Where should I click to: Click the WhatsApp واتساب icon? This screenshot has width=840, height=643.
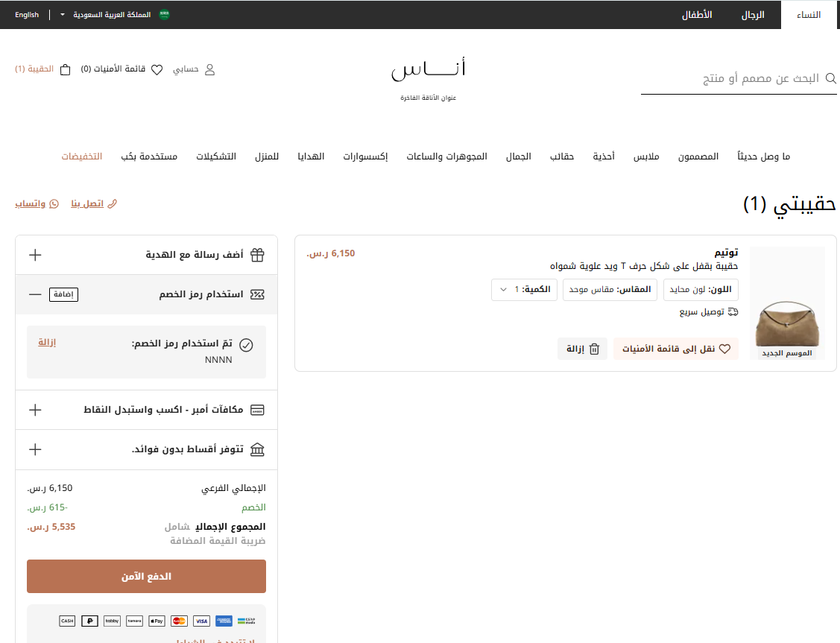[54, 203]
